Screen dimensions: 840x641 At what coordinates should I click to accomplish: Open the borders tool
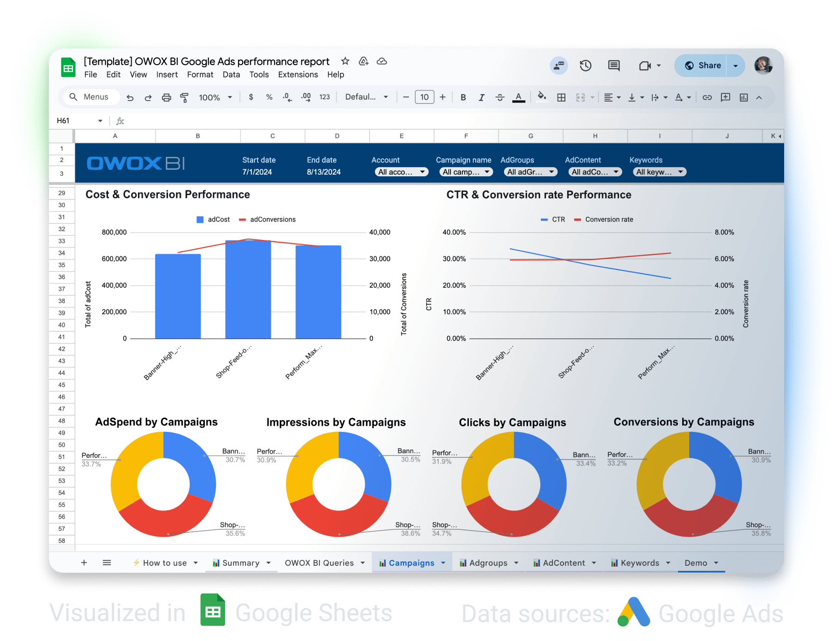[x=561, y=97]
